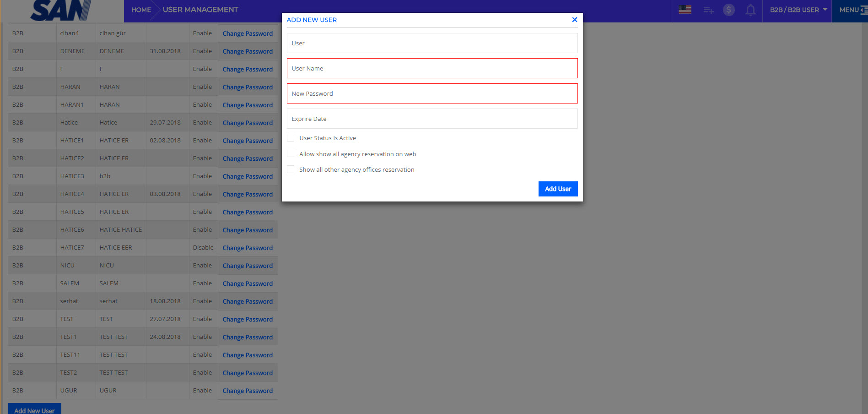Click Change Password for user serhat

[247, 301]
